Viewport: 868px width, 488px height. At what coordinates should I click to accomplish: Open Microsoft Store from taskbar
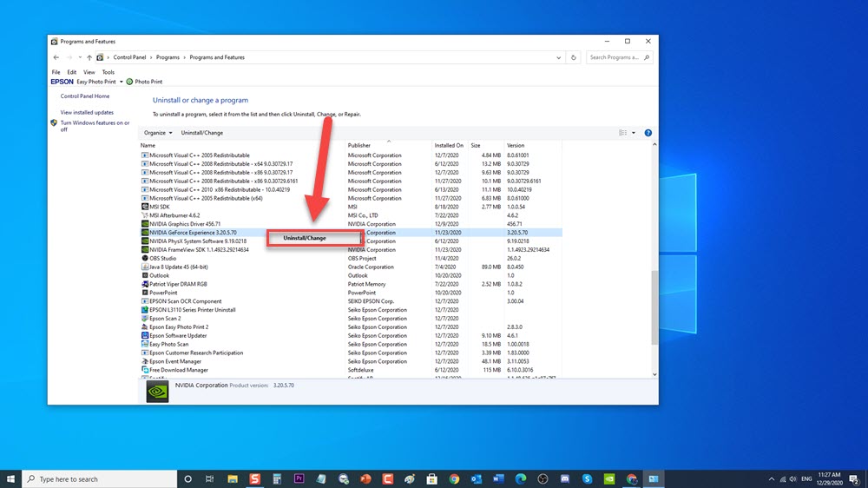(431, 479)
